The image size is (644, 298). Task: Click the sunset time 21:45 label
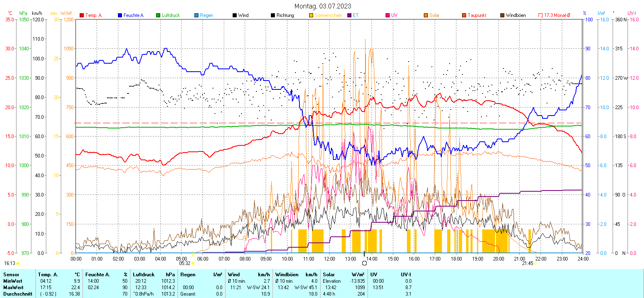point(527,263)
